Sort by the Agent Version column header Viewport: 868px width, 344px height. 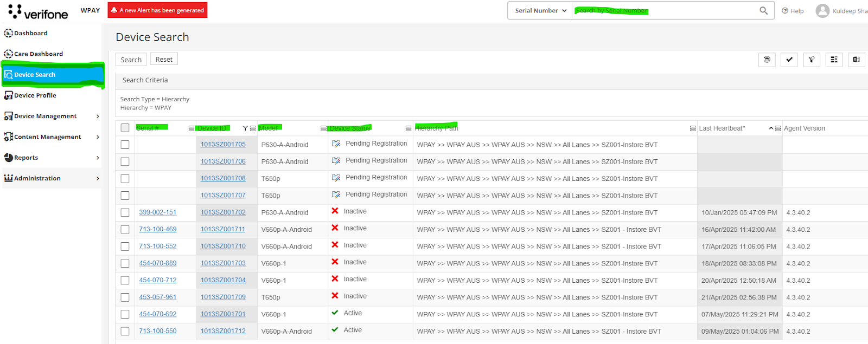click(x=805, y=128)
